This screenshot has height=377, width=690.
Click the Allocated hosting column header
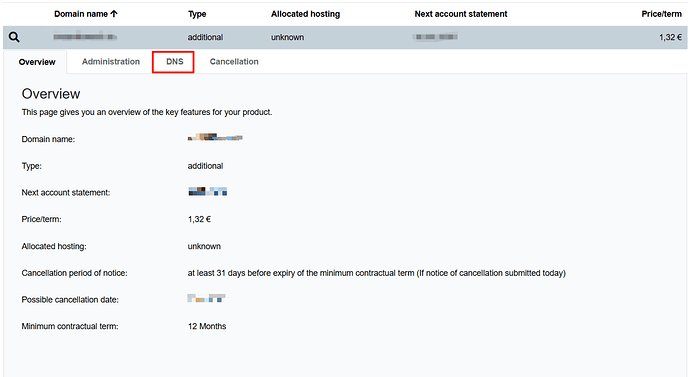point(305,14)
